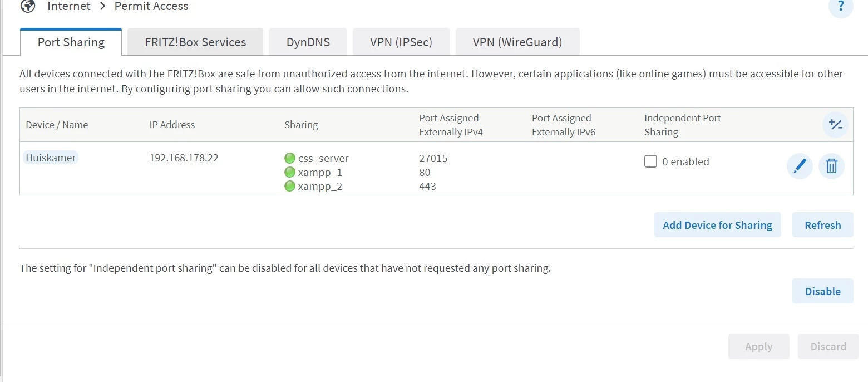Click the Huiskamer device name
This screenshot has height=382, width=868.
(x=51, y=158)
